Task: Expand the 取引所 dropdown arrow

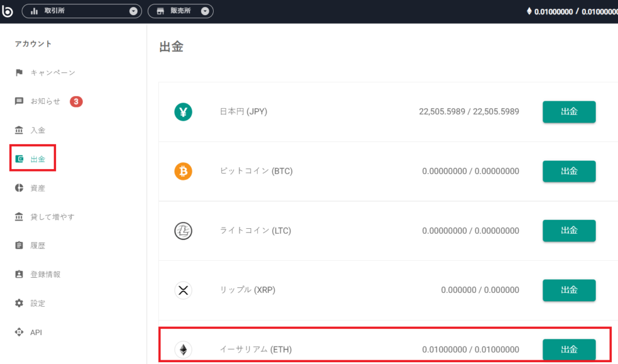Action: tap(133, 11)
